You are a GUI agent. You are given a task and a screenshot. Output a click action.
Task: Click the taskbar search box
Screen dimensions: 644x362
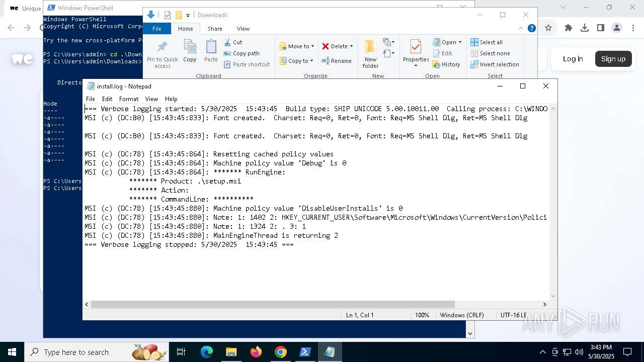pos(97,352)
